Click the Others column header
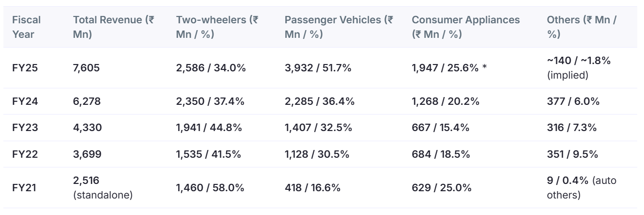This screenshot has height=215, width=644. 582,27
